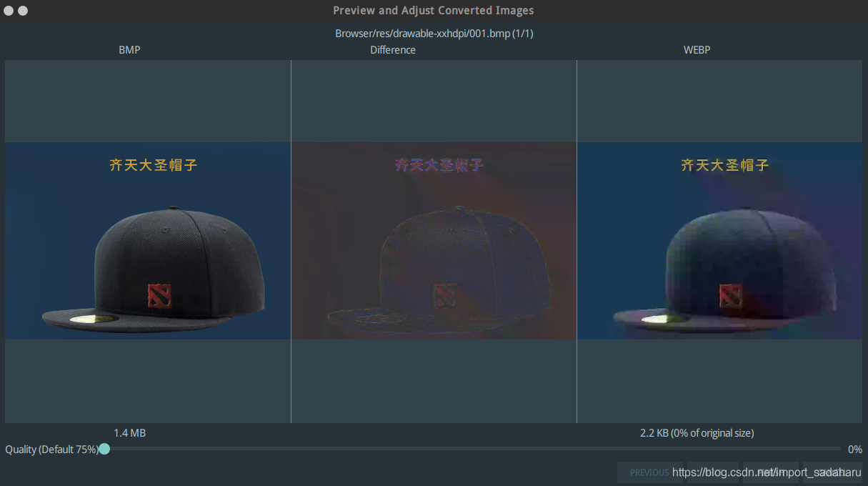Viewport: 868px width, 486px height.
Task: Click the BMP preview of the hat image
Action: 148,240
